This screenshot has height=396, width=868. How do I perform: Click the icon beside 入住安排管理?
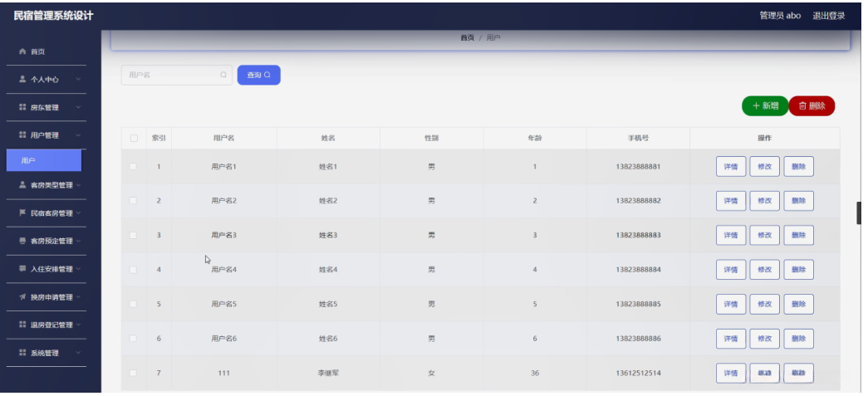click(x=22, y=269)
